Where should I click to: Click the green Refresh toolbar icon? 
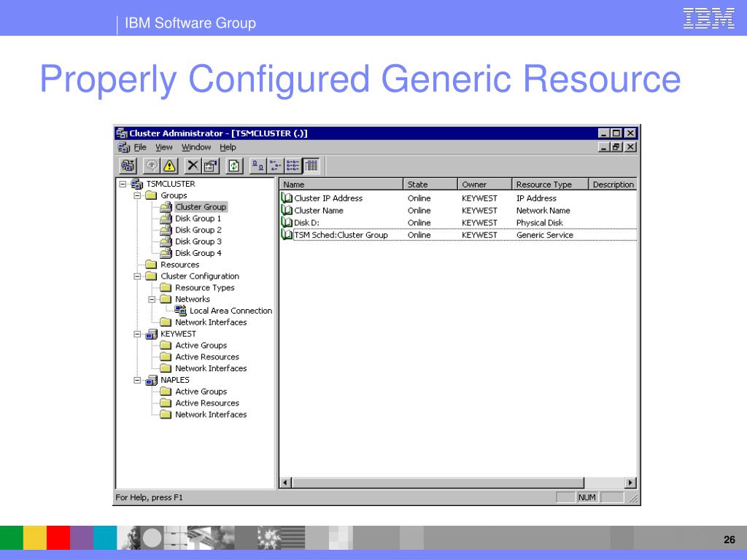point(234,166)
